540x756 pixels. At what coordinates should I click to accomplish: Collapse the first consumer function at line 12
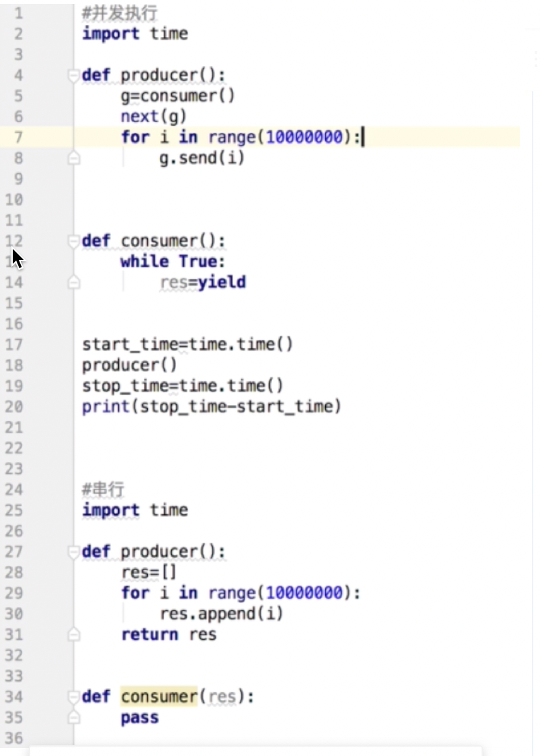(x=73, y=241)
